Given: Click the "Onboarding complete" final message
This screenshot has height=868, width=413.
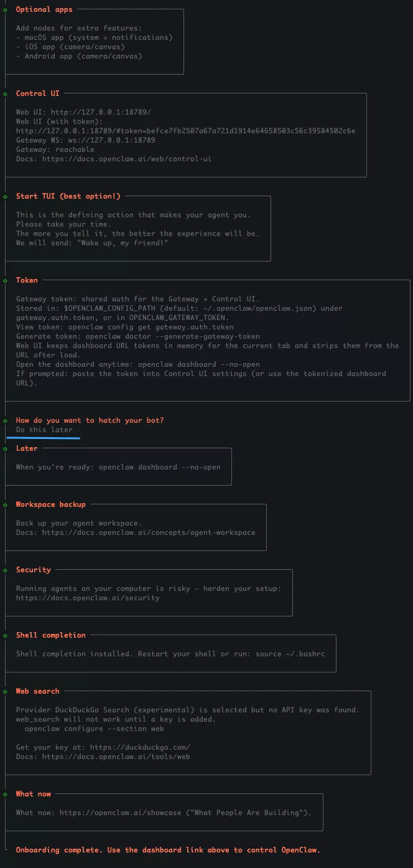Looking at the screenshot, I should [x=168, y=850].
